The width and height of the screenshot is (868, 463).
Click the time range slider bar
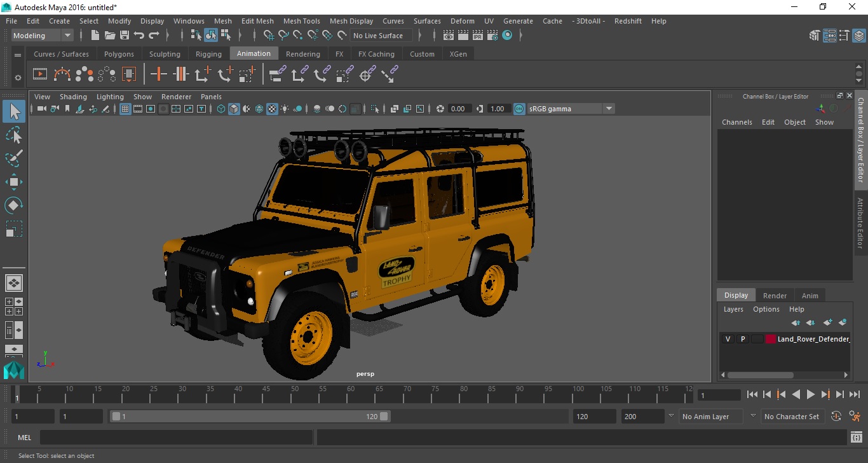click(x=250, y=417)
